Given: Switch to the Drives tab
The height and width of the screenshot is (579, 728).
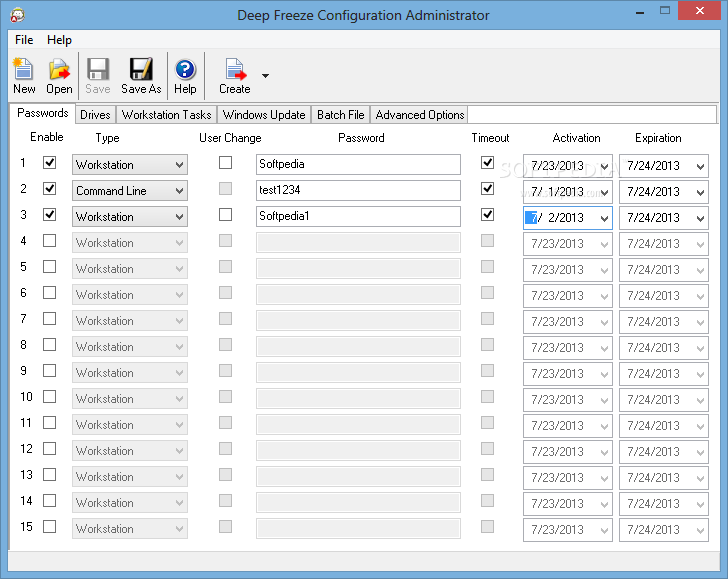Looking at the screenshot, I should 95,115.
